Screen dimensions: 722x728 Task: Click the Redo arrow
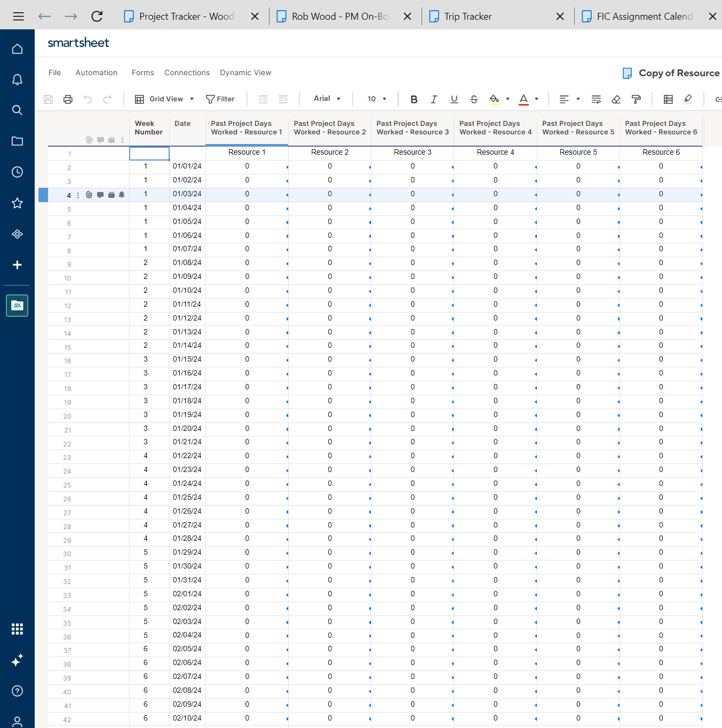[x=107, y=99]
